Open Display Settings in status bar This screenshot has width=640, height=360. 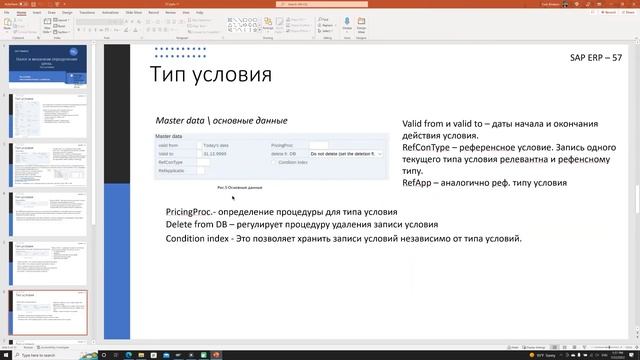tap(534, 347)
